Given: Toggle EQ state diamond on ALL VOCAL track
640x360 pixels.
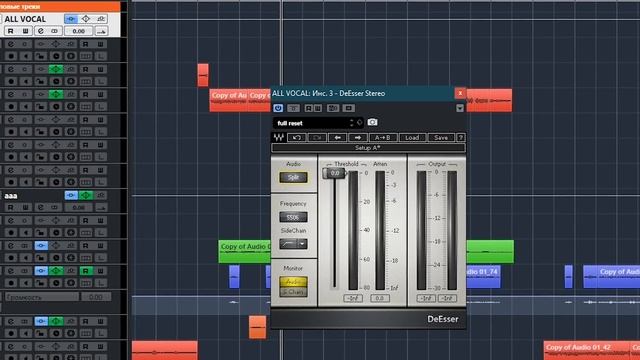Looking at the screenshot, I should coord(86,19).
